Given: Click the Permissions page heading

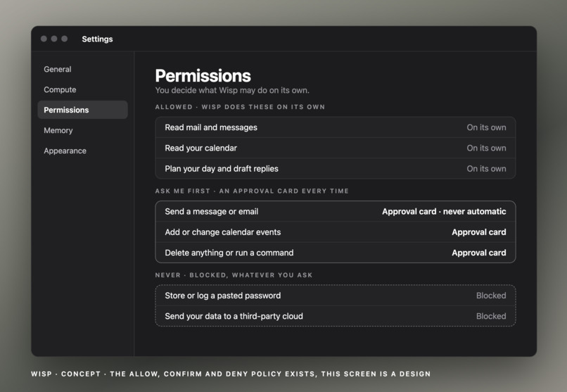Looking at the screenshot, I should (x=203, y=76).
